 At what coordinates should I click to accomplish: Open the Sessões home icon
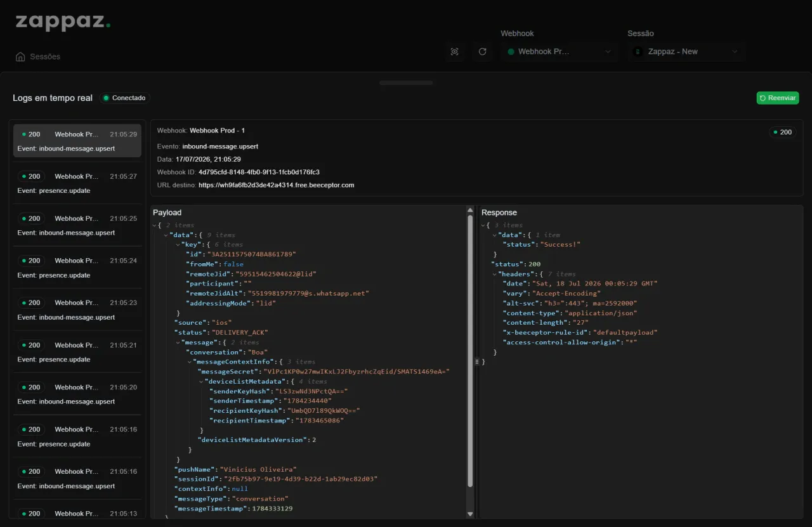coord(20,56)
